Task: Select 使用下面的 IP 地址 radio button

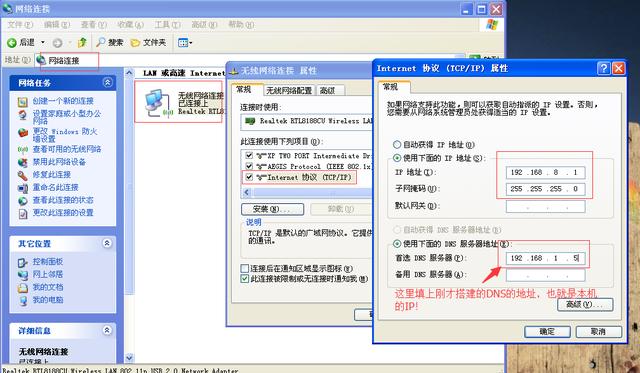Action: point(397,158)
